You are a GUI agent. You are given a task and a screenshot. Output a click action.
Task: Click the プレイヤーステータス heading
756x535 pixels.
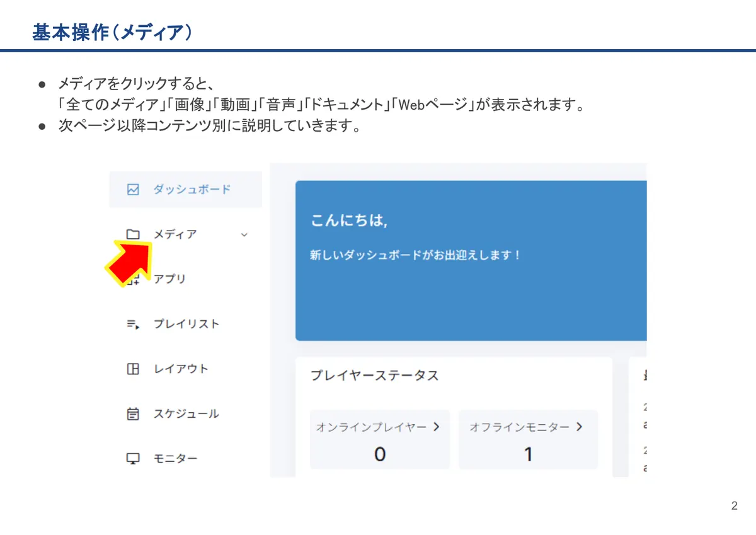click(374, 376)
